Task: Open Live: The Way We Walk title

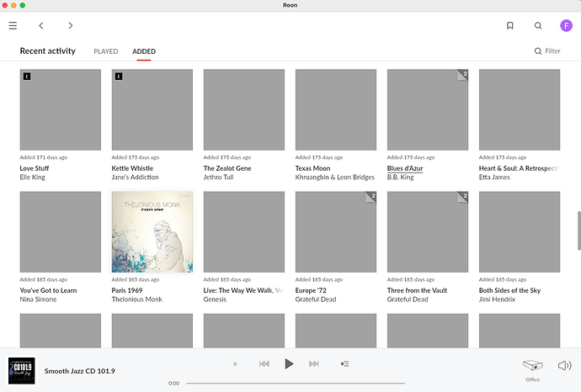Action: 243,290
